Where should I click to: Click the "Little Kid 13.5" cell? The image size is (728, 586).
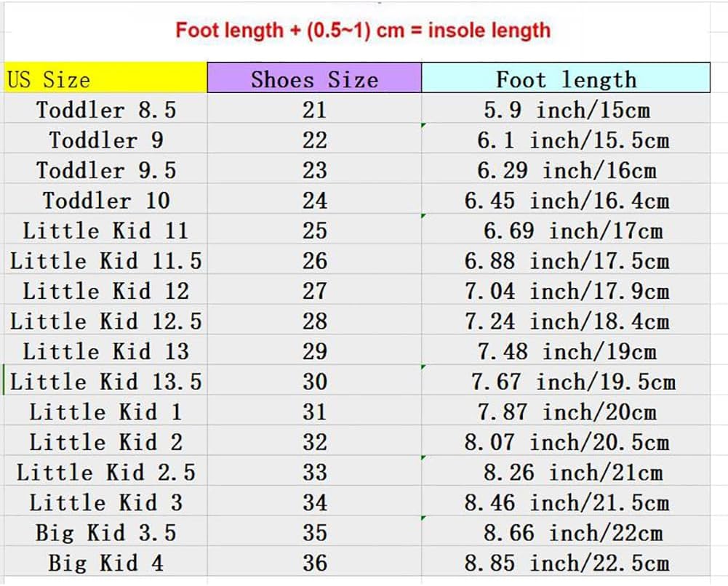click(106, 382)
